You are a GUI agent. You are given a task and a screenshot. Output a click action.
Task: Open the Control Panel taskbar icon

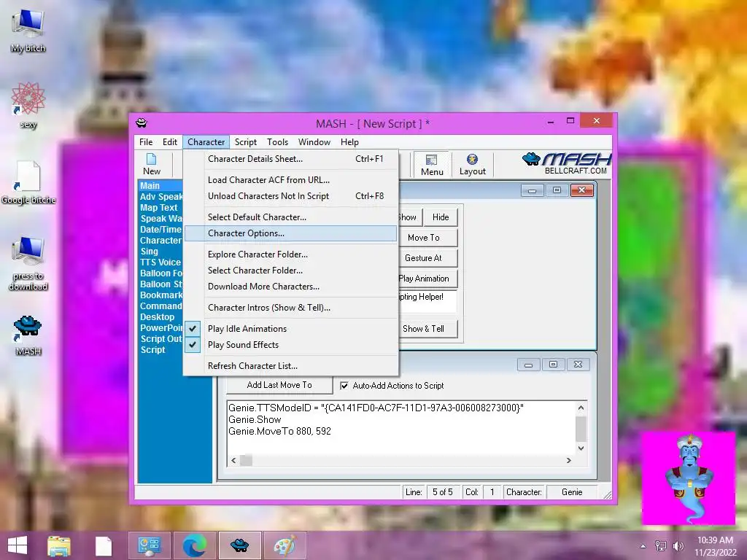pos(150,545)
